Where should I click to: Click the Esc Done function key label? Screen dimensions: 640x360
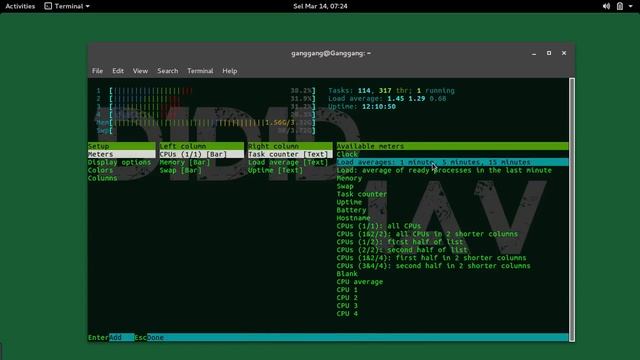[x=149, y=338]
